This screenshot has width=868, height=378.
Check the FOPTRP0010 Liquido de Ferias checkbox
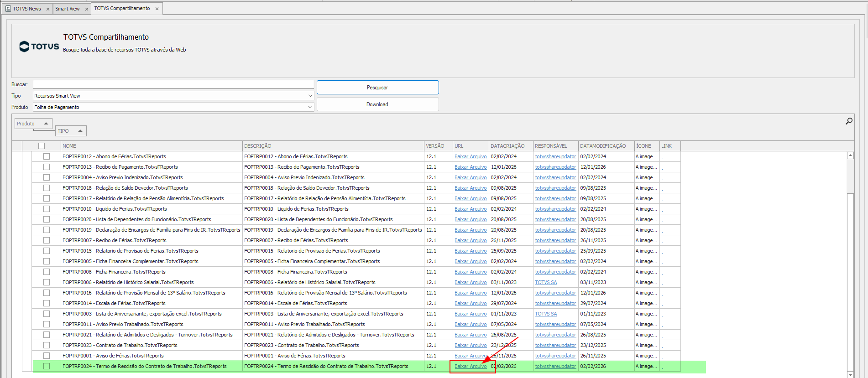coord(47,209)
